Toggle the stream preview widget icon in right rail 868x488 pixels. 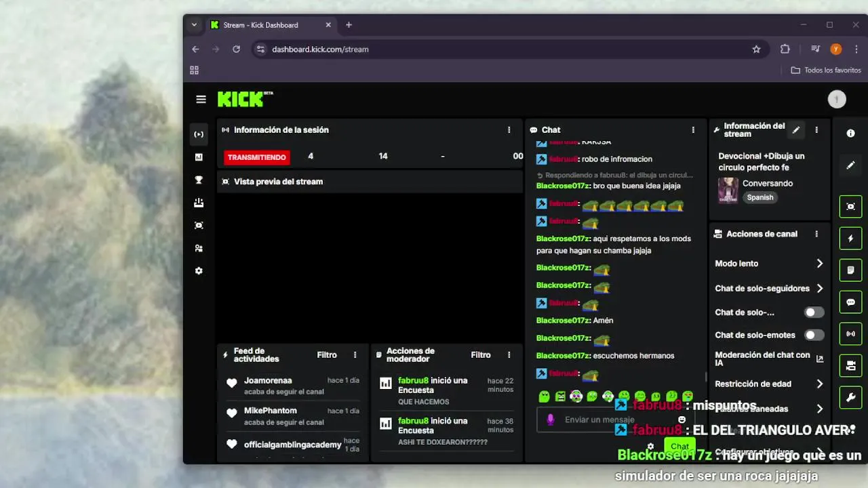click(x=850, y=206)
